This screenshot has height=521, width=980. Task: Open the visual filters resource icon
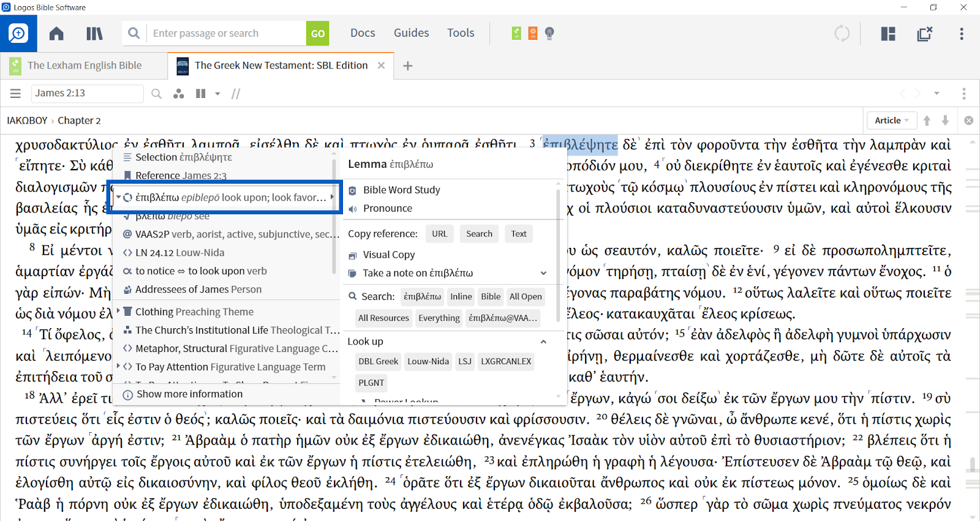178,94
